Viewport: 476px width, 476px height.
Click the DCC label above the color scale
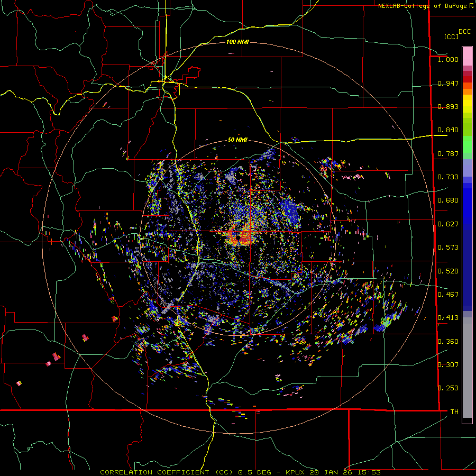tap(464, 32)
